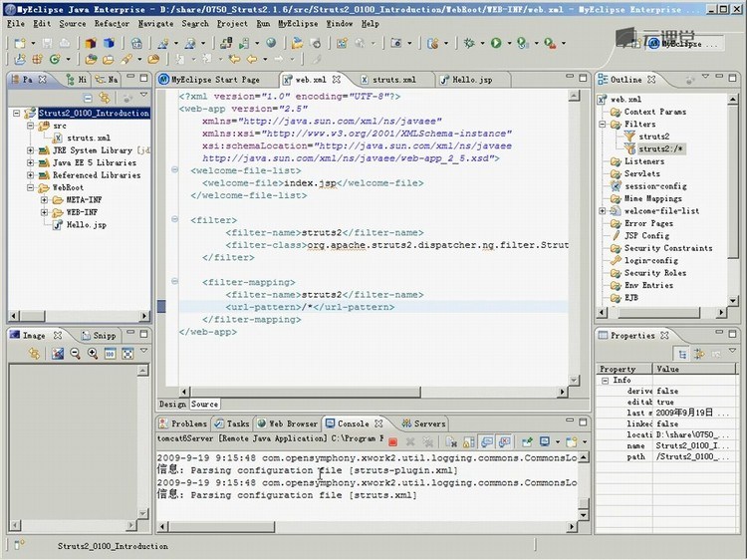
Task: Expand the WEB-INF folder node
Action: click(x=44, y=212)
